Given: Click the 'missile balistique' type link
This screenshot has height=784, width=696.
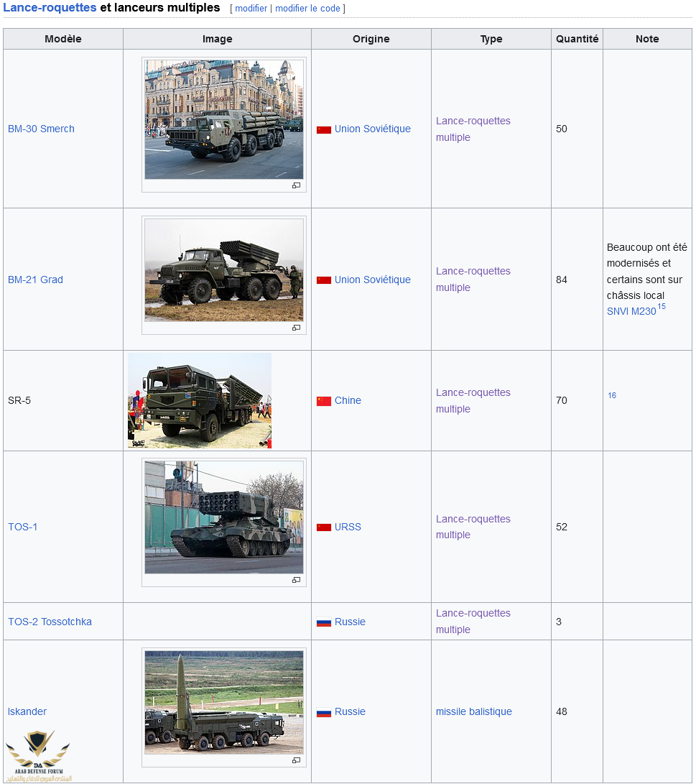Looking at the screenshot, I should [473, 711].
